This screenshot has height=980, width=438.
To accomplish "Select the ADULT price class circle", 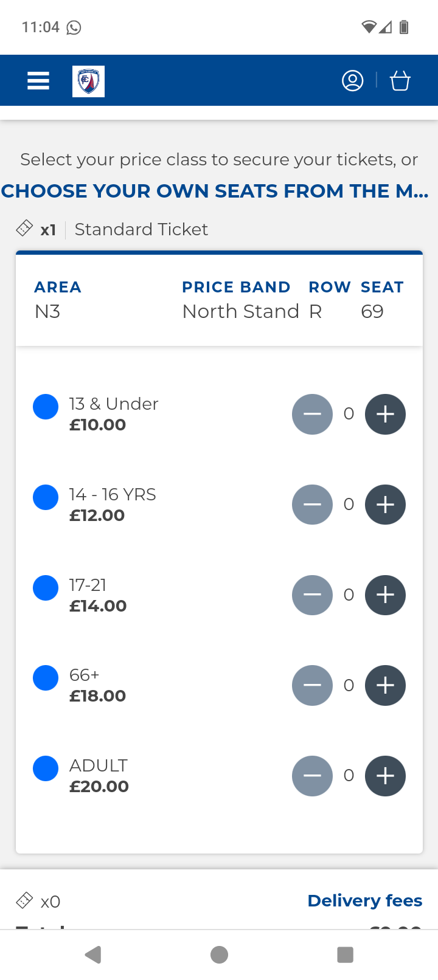I will tap(46, 768).
